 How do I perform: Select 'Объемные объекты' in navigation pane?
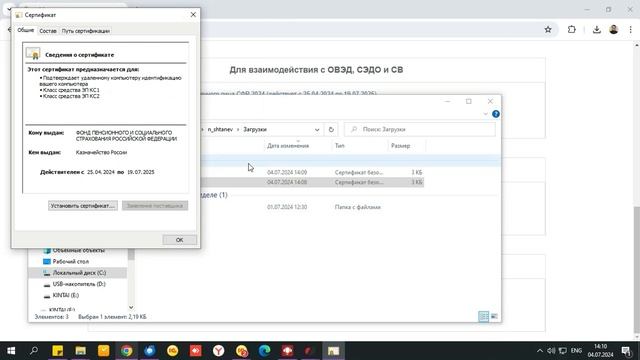(x=78, y=250)
